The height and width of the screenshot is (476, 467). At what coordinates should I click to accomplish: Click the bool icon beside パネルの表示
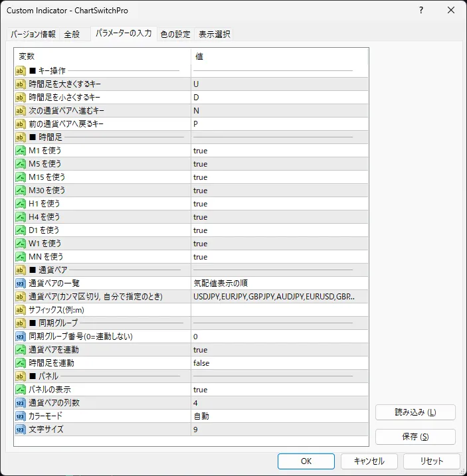21,390
